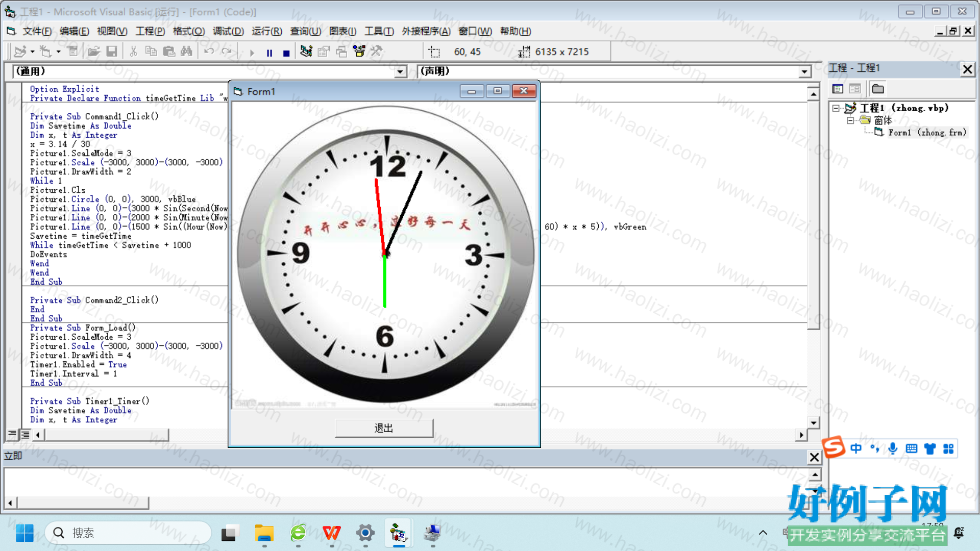
Task: Click View Code in project panel
Action: click(x=838, y=89)
